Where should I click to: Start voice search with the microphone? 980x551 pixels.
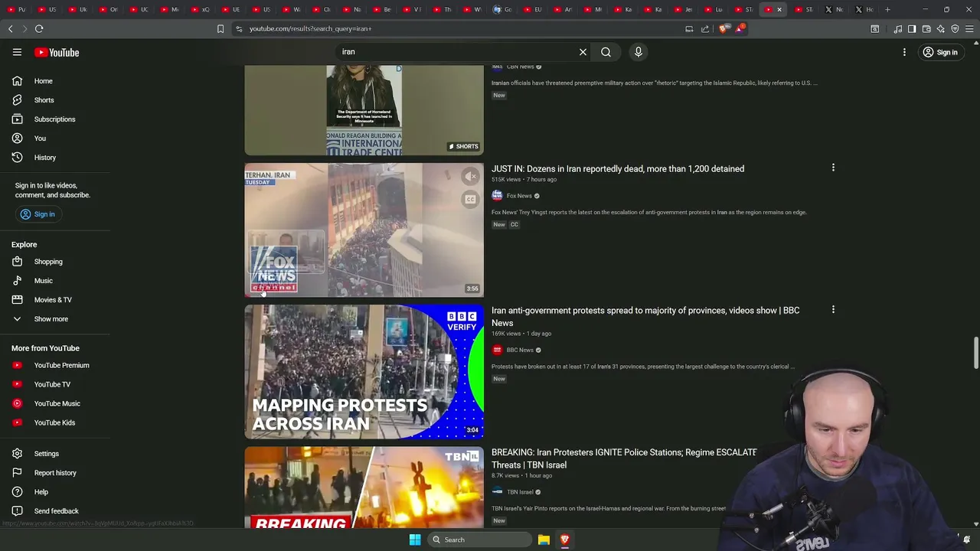pos(638,52)
